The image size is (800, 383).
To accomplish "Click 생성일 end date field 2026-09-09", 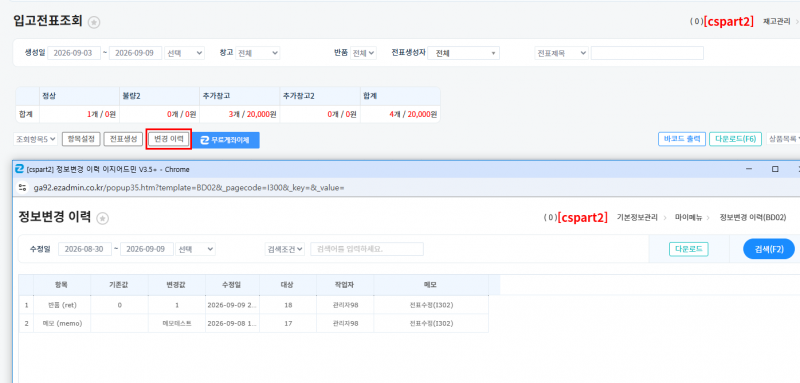I will tap(135, 53).
